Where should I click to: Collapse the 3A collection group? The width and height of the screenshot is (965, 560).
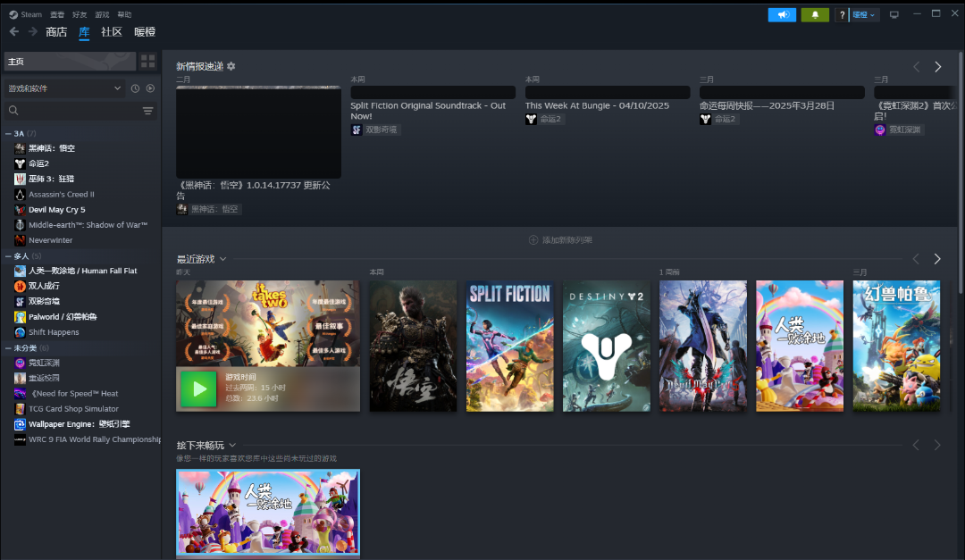coord(8,134)
